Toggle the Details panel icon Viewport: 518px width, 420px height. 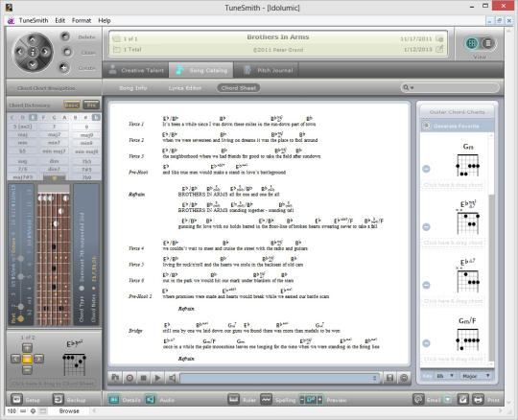pos(113,400)
